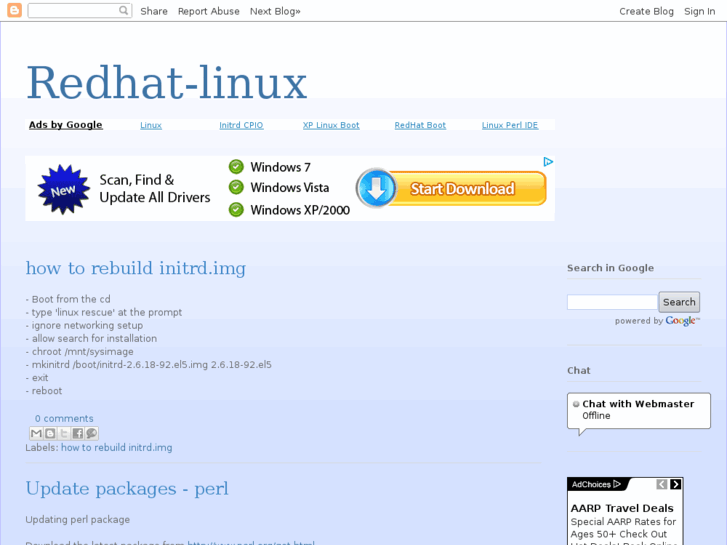Open the Initrd CPIO ad link
Screen dimensions: 727x545
[x=241, y=125]
